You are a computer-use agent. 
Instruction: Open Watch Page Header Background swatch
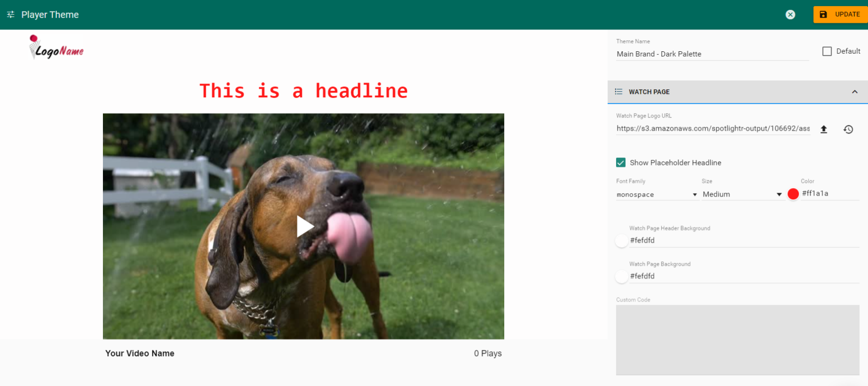tap(622, 241)
